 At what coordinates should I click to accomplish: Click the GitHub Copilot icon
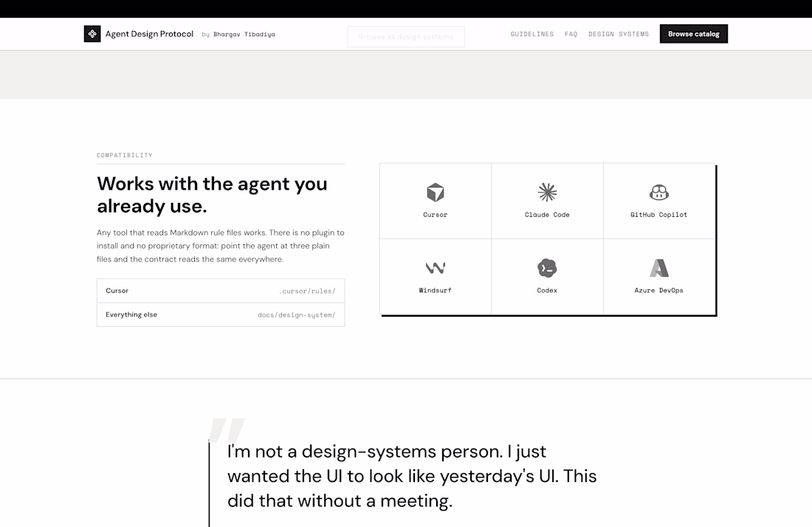tap(658, 192)
